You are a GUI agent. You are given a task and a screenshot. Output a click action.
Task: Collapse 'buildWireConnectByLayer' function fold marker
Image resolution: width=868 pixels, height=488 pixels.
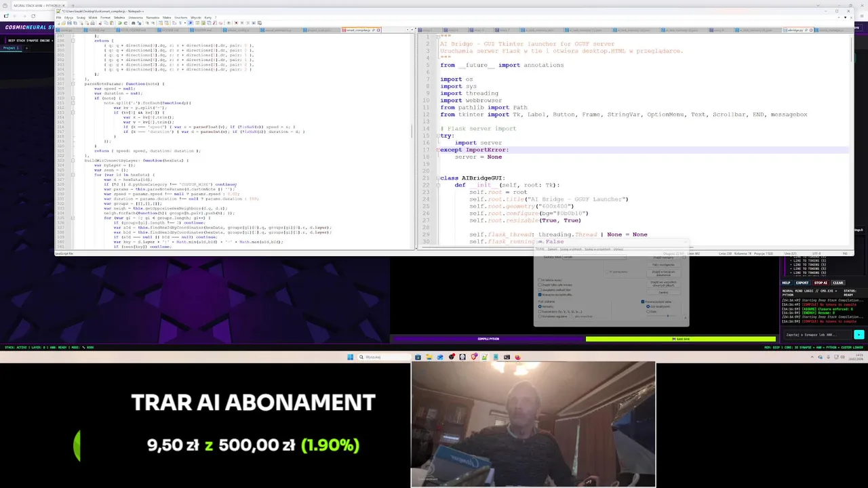point(73,161)
